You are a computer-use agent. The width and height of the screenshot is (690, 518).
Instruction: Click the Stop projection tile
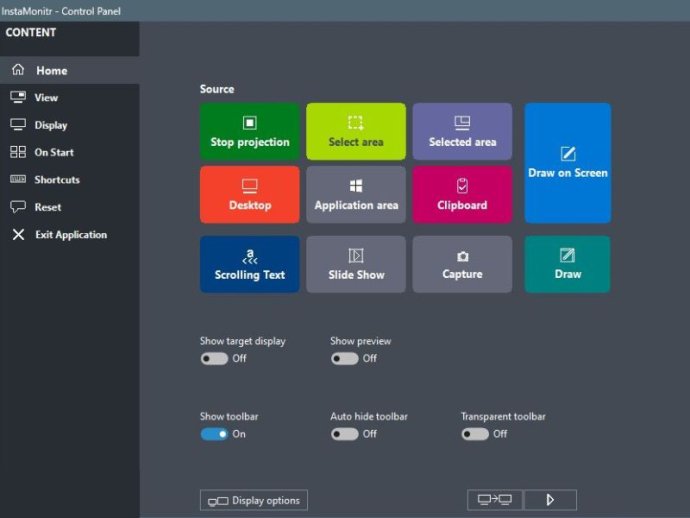(x=250, y=131)
